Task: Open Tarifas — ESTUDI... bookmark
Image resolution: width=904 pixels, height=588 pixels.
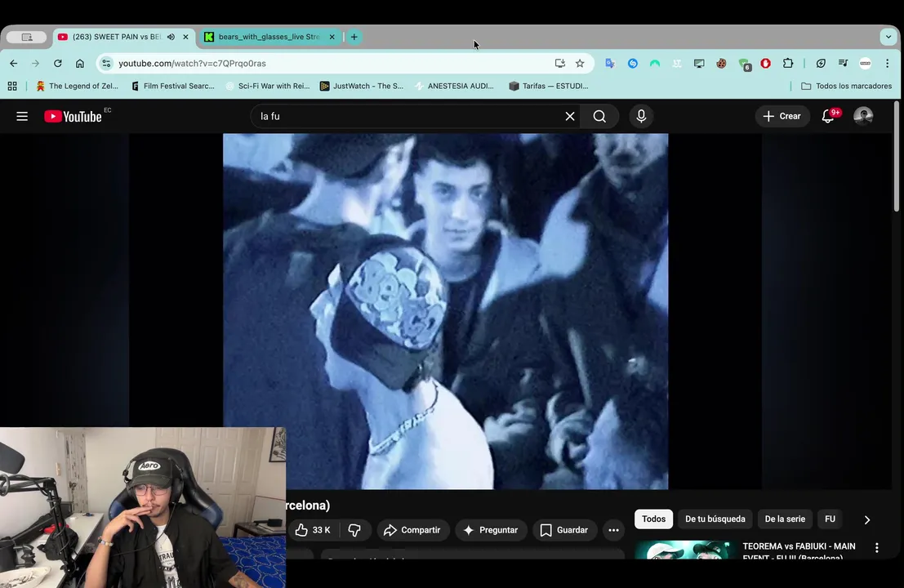Action: pyautogui.click(x=549, y=86)
